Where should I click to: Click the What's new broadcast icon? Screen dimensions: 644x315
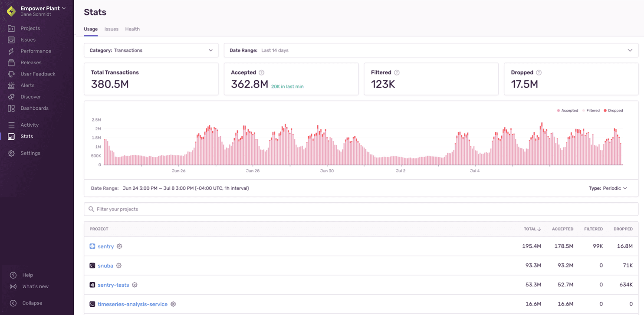click(13, 286)
